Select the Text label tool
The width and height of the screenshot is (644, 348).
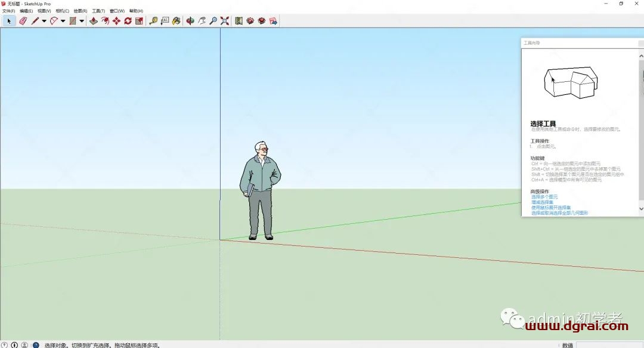165,21
